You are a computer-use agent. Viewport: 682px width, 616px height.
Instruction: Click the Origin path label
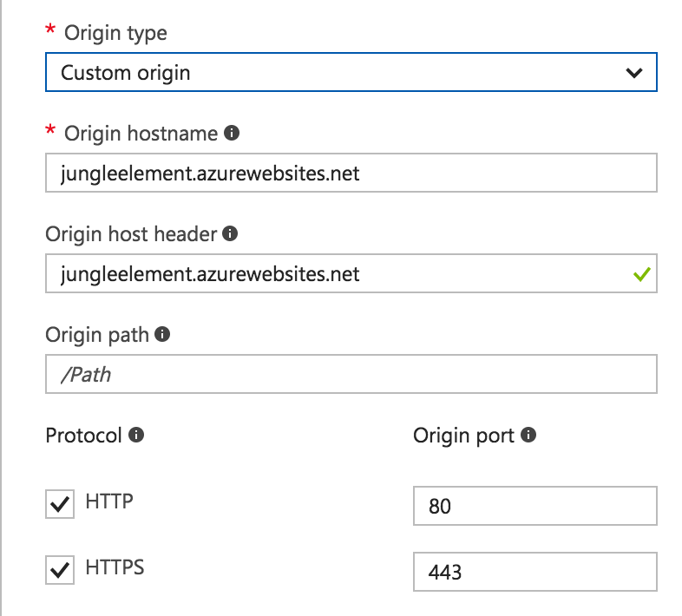coord(97,335)
